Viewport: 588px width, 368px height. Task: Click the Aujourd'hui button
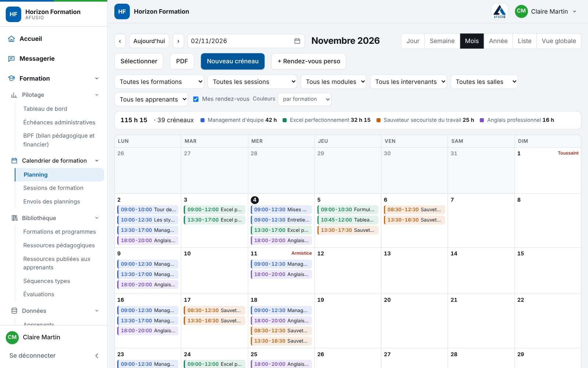tap(149, 41)
